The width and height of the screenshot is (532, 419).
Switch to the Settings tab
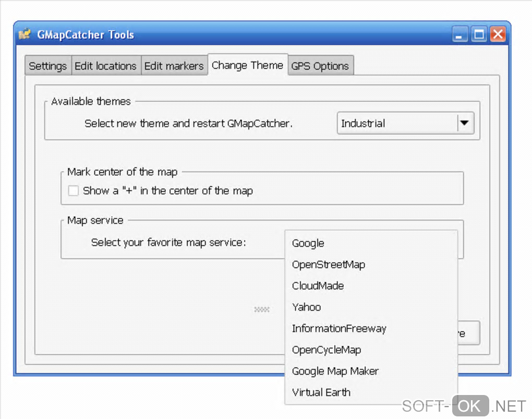point(47,66)
